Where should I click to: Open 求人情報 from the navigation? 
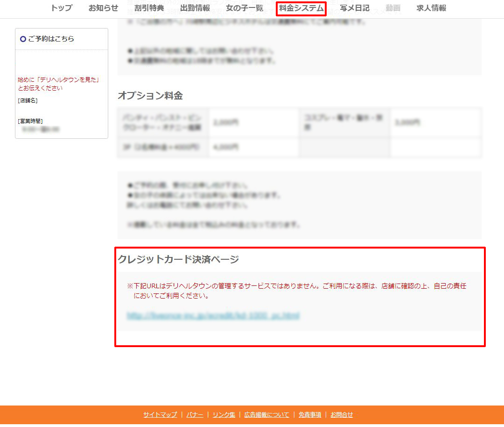pos(430,8)
